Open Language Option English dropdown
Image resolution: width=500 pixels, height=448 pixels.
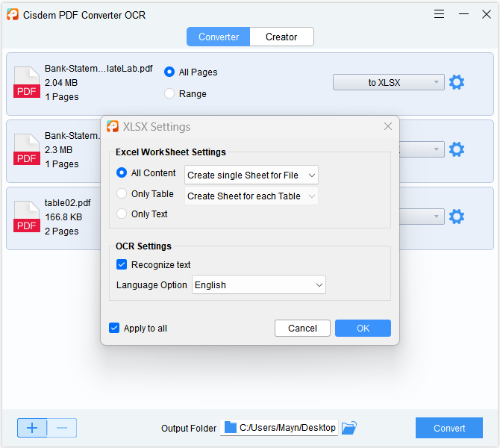(x=259, y=284)
